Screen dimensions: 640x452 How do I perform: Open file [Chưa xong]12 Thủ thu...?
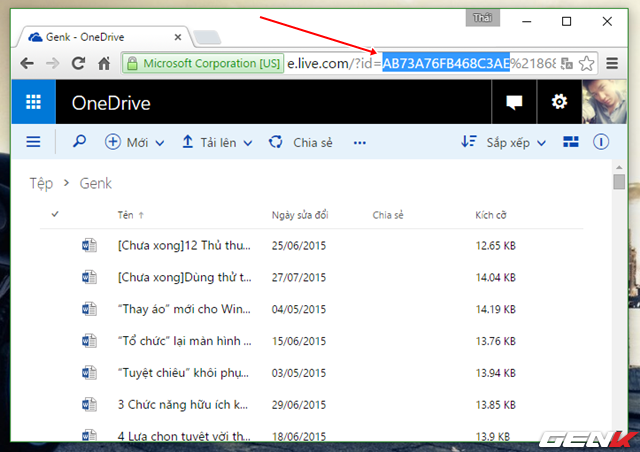click(184, 245)
